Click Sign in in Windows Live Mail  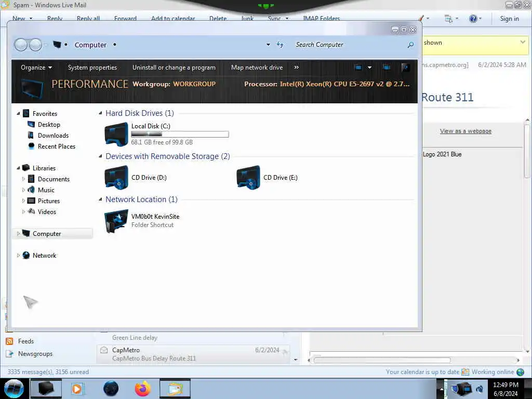tap(509, 19)
